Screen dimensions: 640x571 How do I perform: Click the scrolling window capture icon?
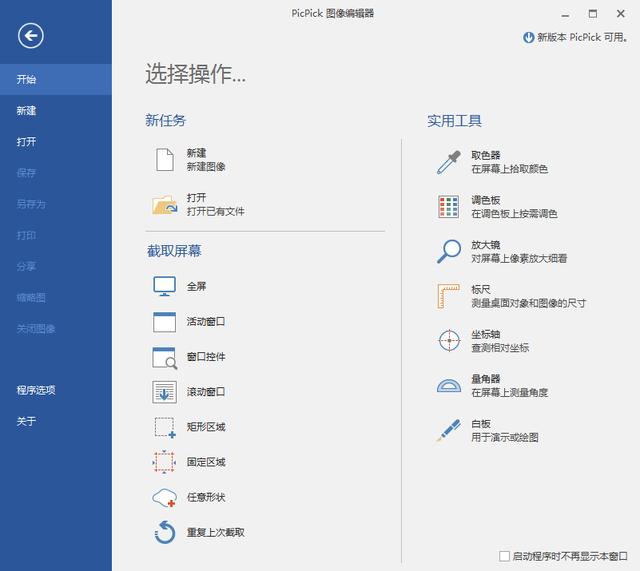click(x=164, y=392)
